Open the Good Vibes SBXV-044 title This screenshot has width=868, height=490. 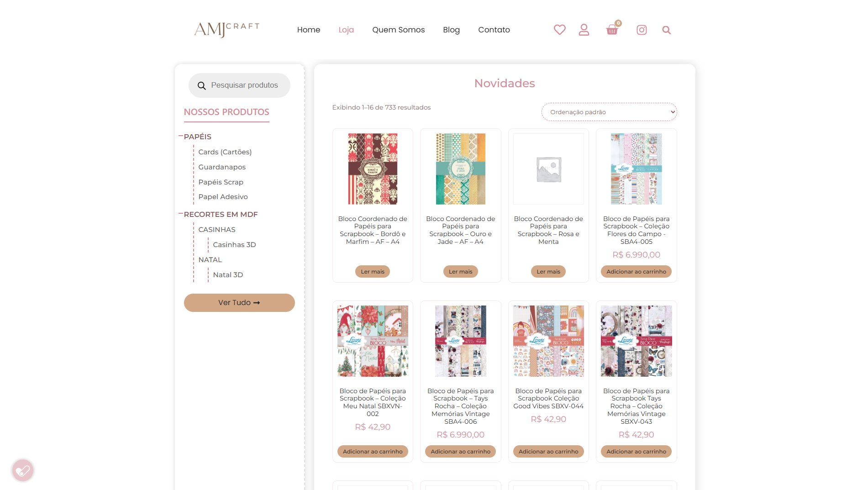[x=548, y=399]
